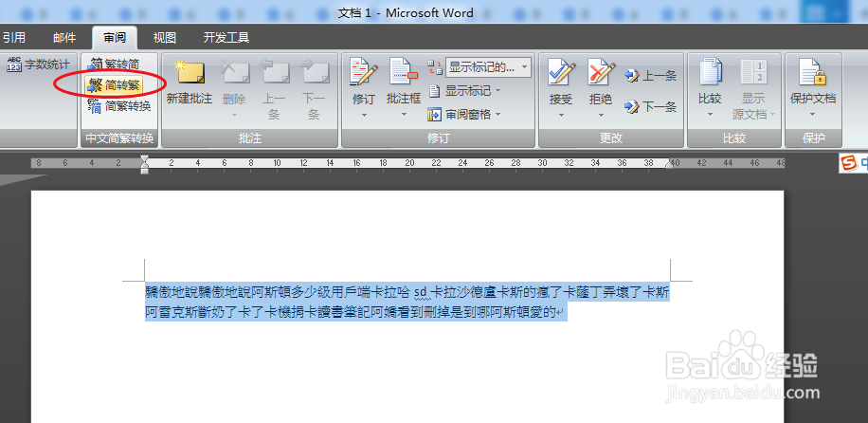The height and width of the screenshot is (423, 868).
Task: Click the underlined word sd in document
Action: (420, 292)
